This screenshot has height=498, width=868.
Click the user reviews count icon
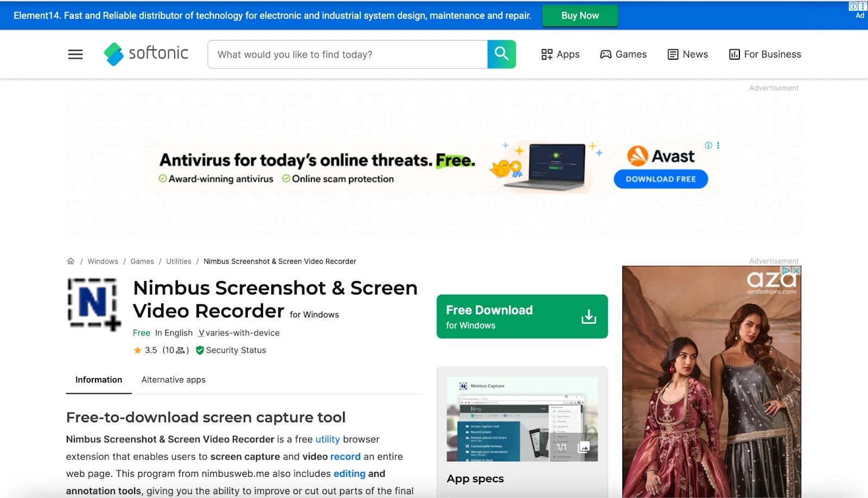pyautogui.click(x=181, y=350)
